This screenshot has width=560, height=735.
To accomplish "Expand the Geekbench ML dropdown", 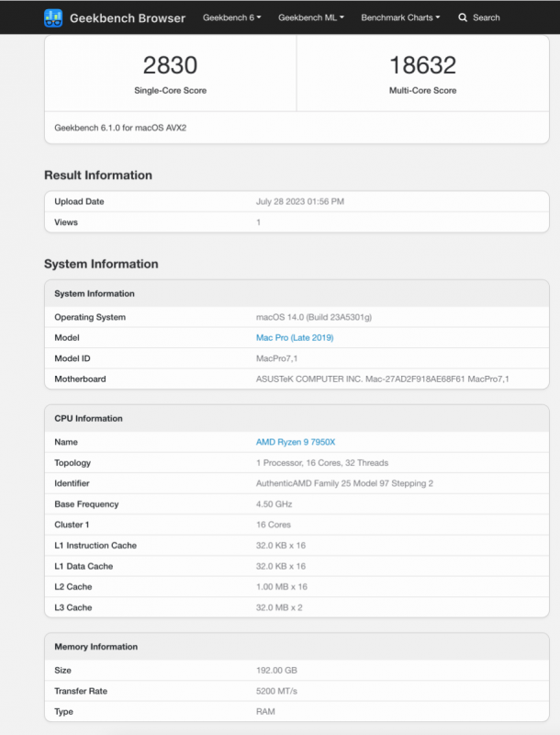I will (x=311, y=17).
